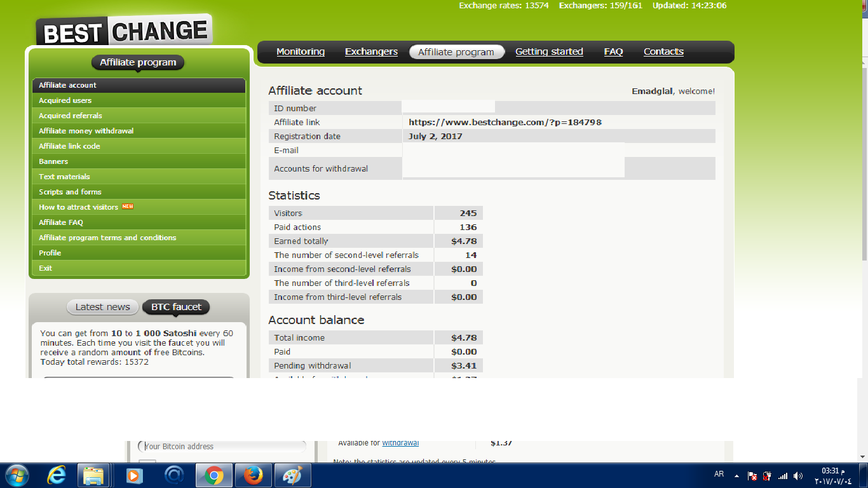Click the network signal tray icon
This screenshot has height=488, width=868.
783,475
